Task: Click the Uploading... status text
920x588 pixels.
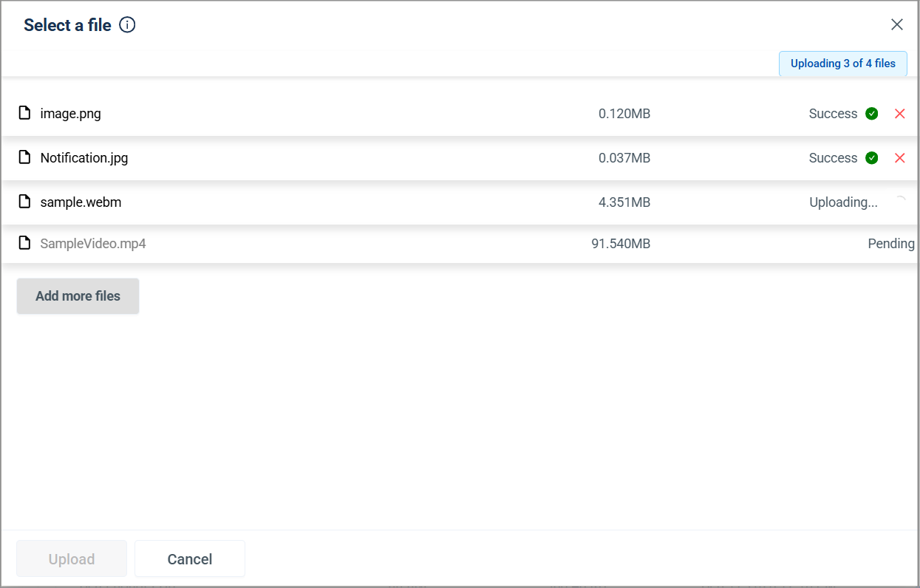Action: 844,202
